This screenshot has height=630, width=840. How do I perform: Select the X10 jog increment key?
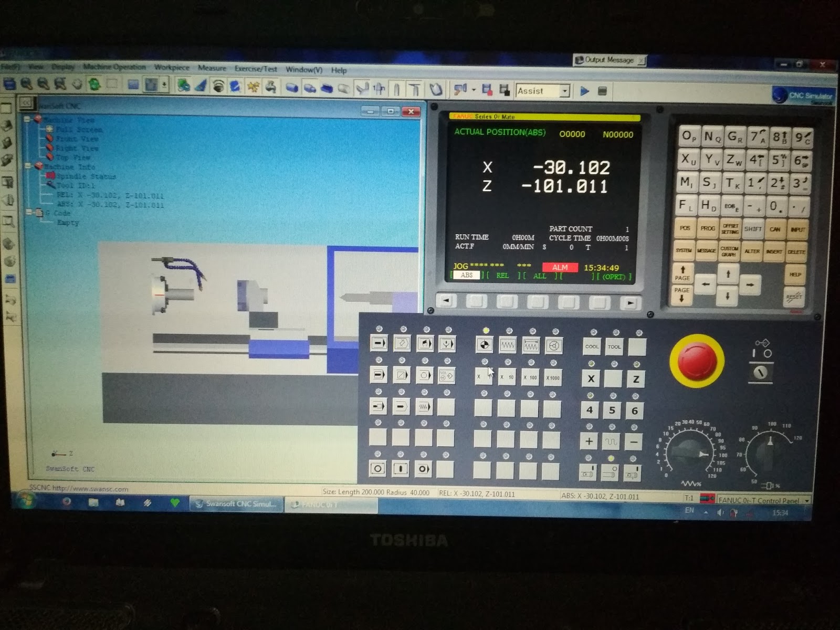tap(507, 377)
